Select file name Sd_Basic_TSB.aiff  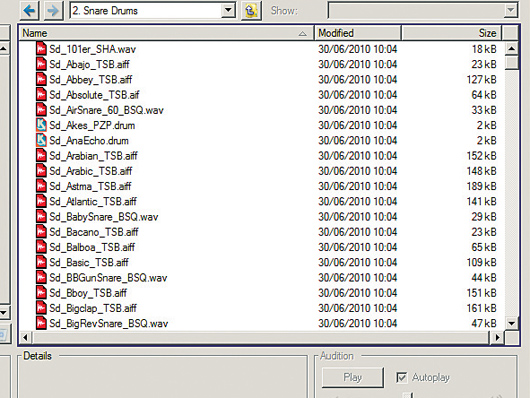pyautogui.click(x=89, y=262)
